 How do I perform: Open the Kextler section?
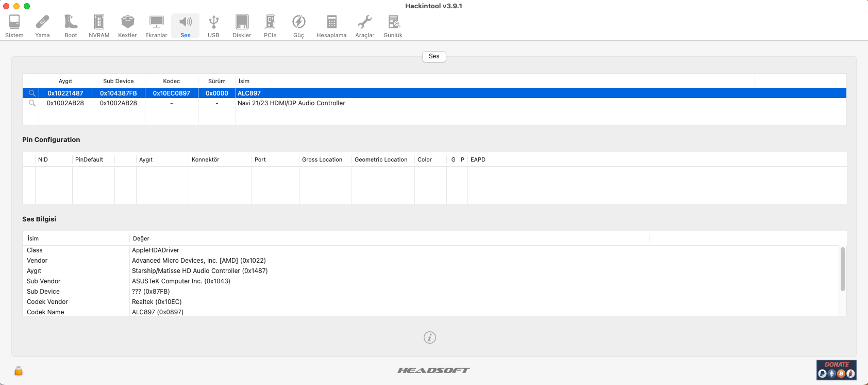coord(127,26)
